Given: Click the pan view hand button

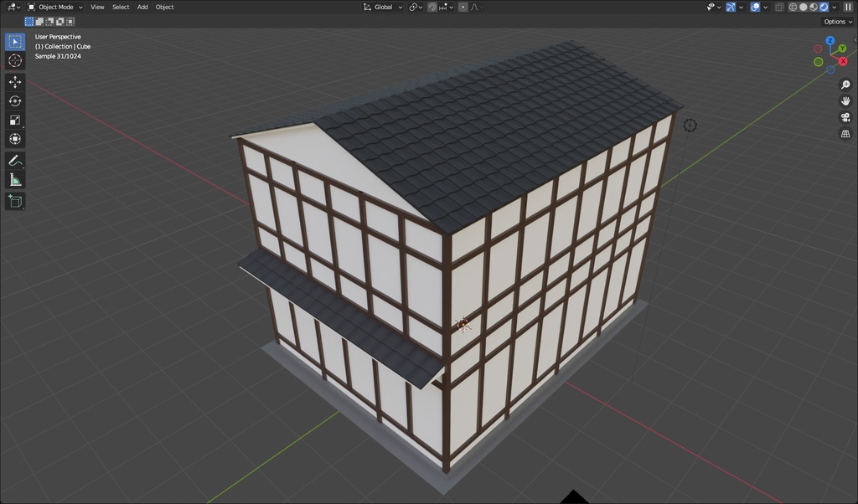Looking at the screenshot, I should pos(845,101).
